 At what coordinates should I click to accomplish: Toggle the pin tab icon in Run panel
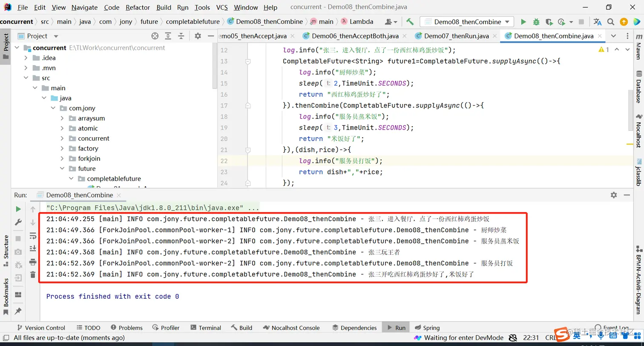click(x=18, y=311)
